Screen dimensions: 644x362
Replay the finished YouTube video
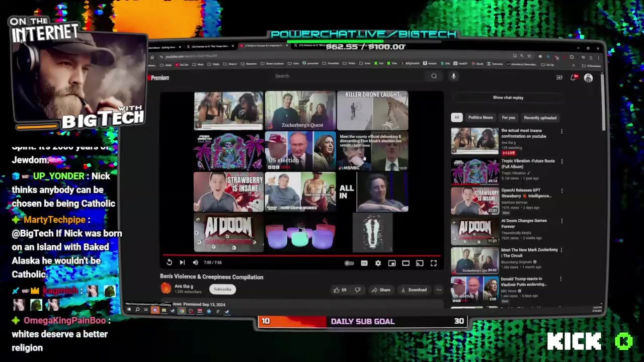[170, 262]
